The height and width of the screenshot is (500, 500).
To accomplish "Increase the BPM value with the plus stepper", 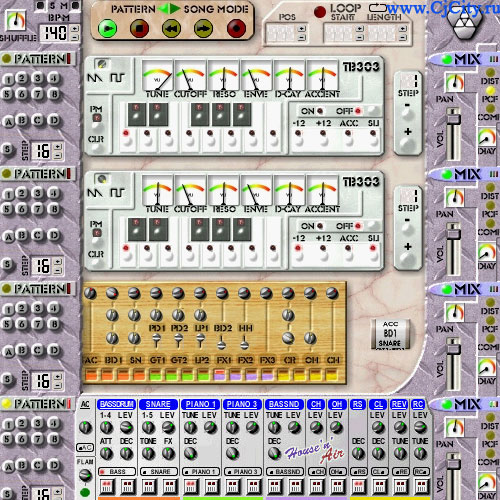I will [75, 29].
